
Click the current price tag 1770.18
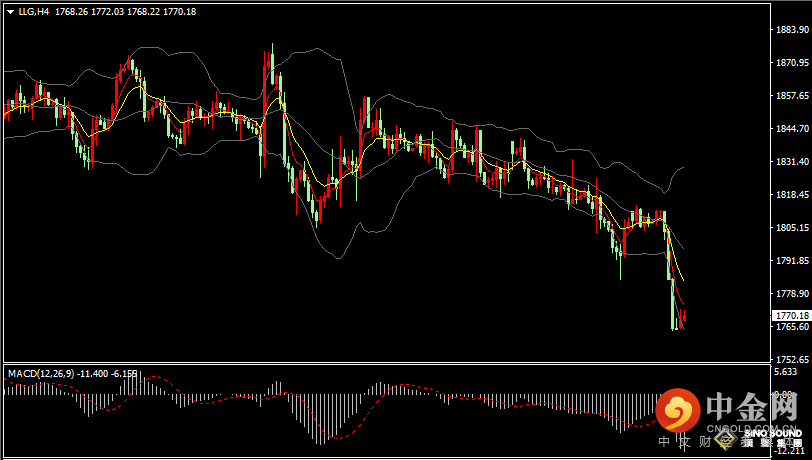coord(792,315)
